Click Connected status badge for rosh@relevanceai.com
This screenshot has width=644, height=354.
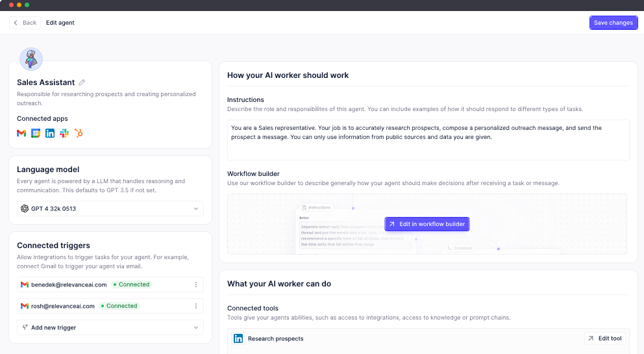click(119, 306)
